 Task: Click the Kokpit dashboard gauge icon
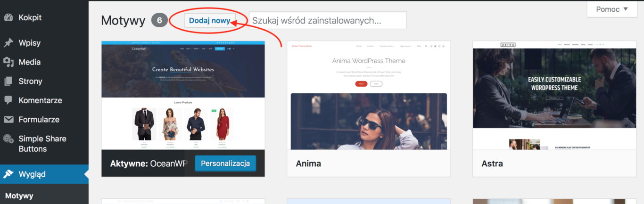8,17
